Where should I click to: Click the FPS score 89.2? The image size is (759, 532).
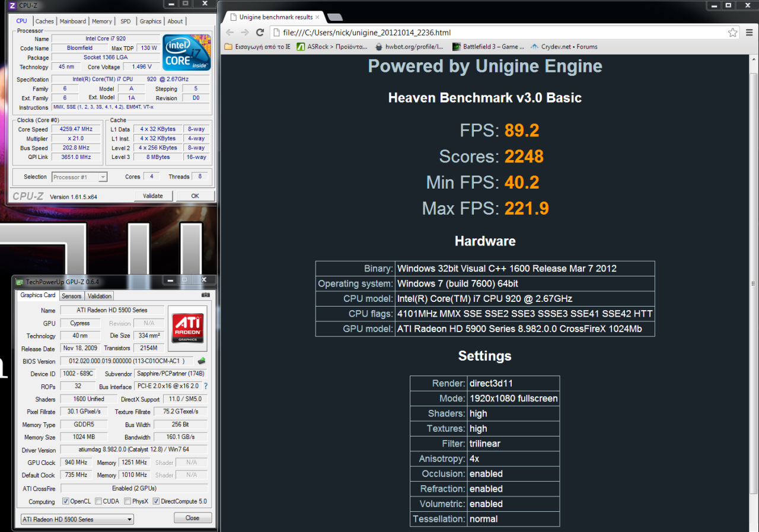tap(522, 130)
